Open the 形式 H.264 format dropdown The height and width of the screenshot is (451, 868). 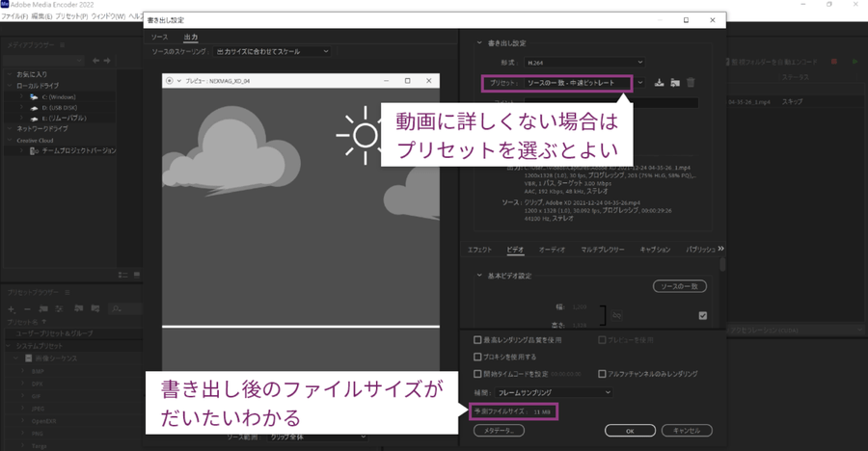pyautogui.click(x=579, y=62)
